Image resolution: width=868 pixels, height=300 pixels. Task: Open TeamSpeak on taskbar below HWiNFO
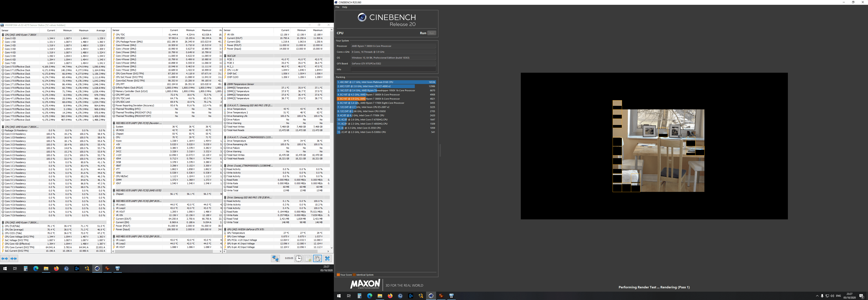click(66, 268)
